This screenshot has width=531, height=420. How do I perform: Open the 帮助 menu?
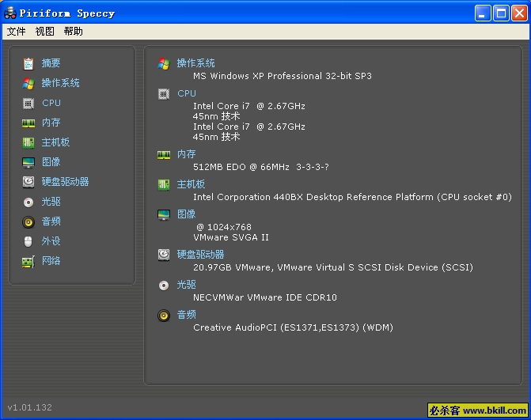point(73,32)
